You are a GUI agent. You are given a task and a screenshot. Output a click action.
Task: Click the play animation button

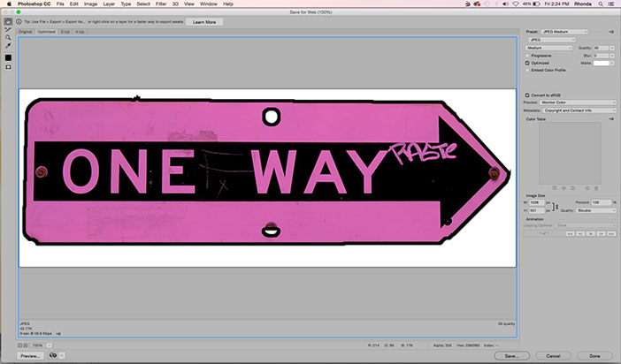pos(591,234)
